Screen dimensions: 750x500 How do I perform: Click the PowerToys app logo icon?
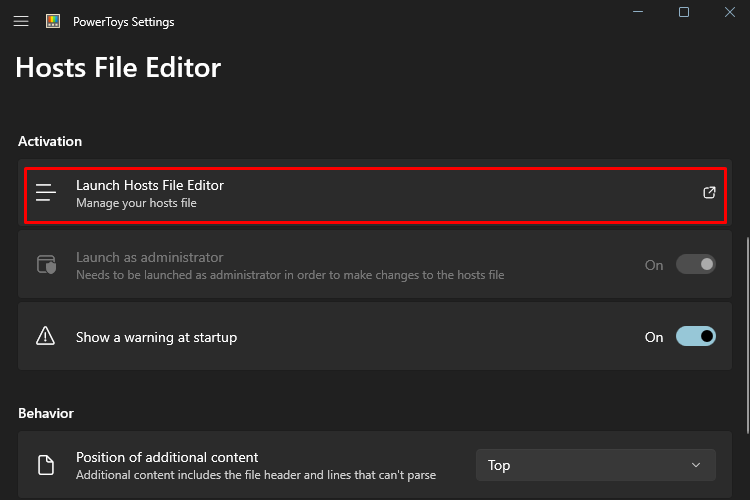click(53, 21)
